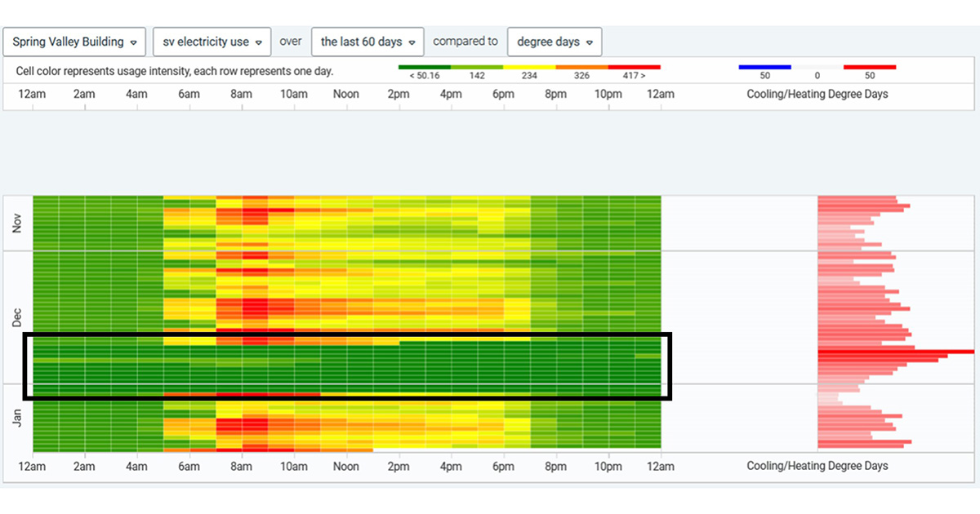The width and height of the screenshot is (980, 514).
Task: Click the light green legend swatch '142'
Action: [x=478, y=67]
